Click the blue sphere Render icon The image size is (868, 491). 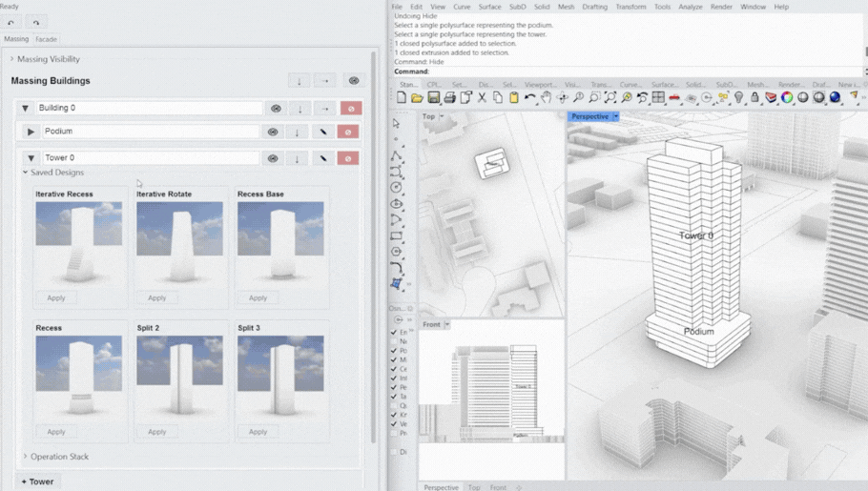pos(835,97)
